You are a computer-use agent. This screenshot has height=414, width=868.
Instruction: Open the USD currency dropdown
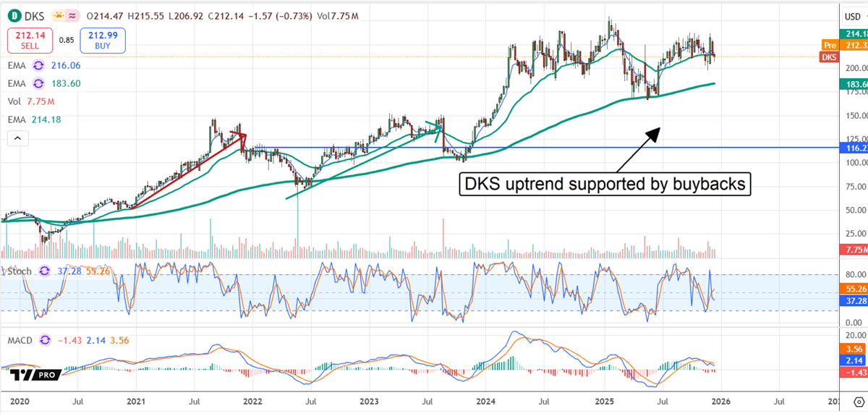click(854, 15)
